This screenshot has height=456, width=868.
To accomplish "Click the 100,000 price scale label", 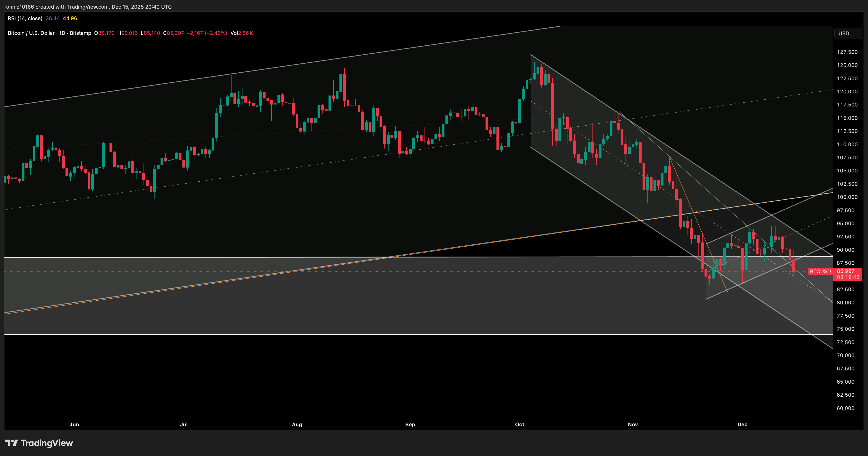I will click(x=847, y=197).
